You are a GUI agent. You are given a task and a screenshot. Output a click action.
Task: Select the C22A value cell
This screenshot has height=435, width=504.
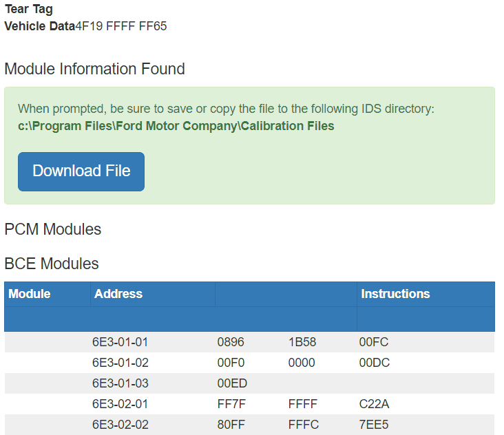pos(374,404)
